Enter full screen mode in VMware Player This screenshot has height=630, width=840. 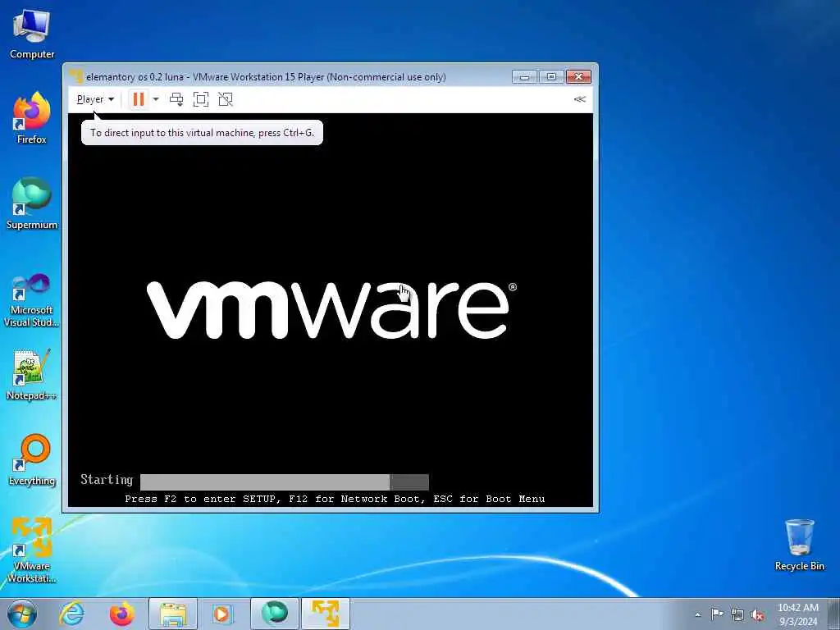point(201,99)
